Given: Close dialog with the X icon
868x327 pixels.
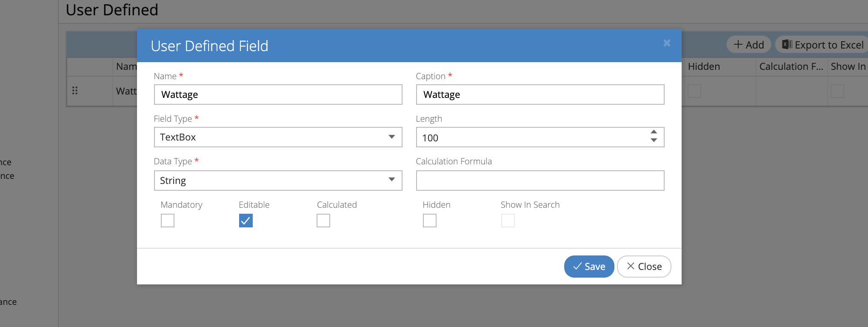Looking at the screenshot, I should [667, 43].
